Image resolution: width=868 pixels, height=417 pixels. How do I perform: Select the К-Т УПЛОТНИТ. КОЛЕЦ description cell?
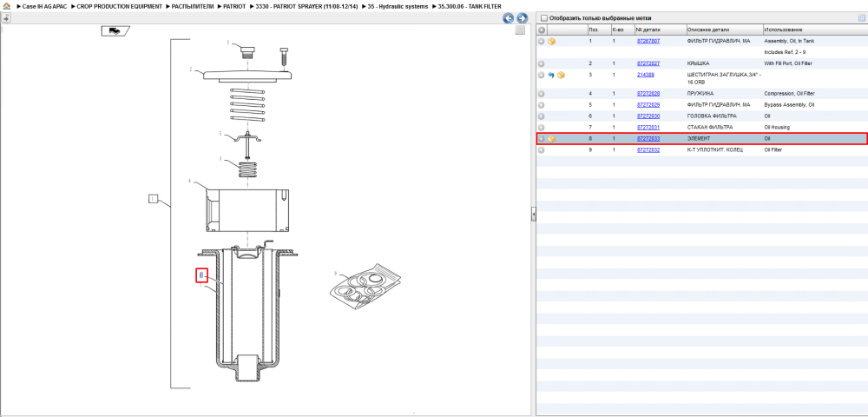pyautogui.click(x=714, y=149)
